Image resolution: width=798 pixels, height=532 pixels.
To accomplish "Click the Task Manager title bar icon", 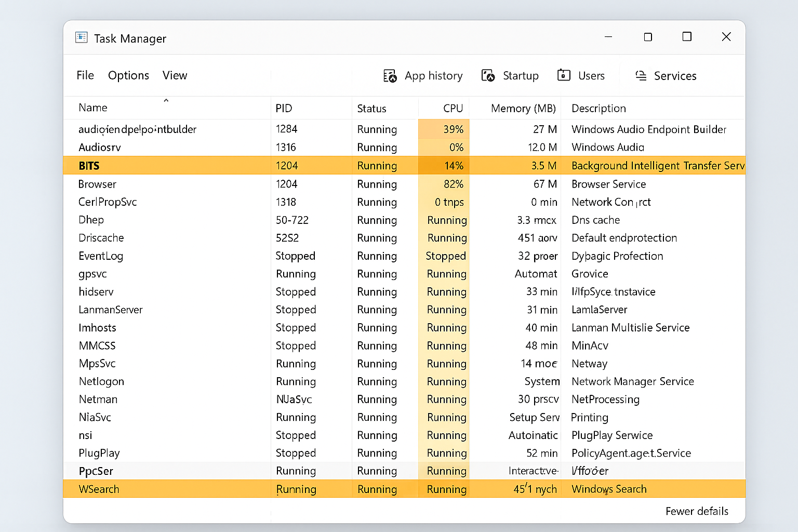I will pos(82,37).
